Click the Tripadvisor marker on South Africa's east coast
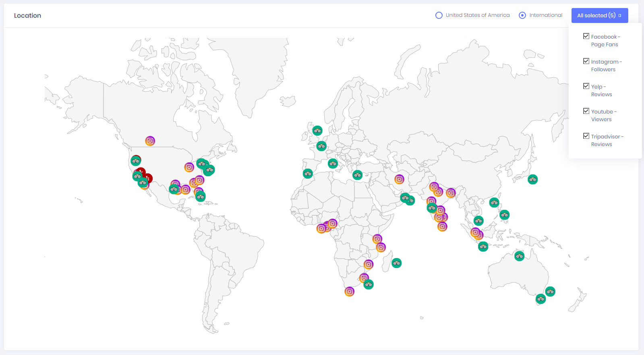 (x=369, y=285)
